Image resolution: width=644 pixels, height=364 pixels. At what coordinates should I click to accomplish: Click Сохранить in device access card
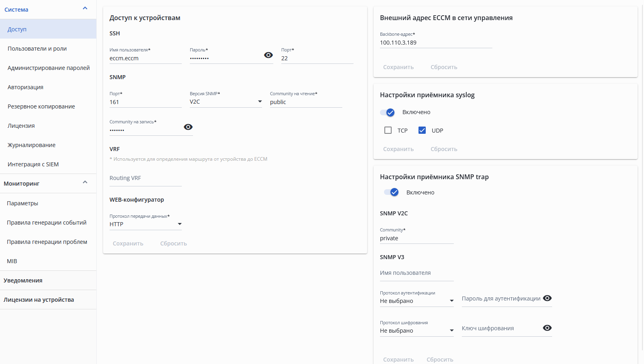tap(128, 243)
